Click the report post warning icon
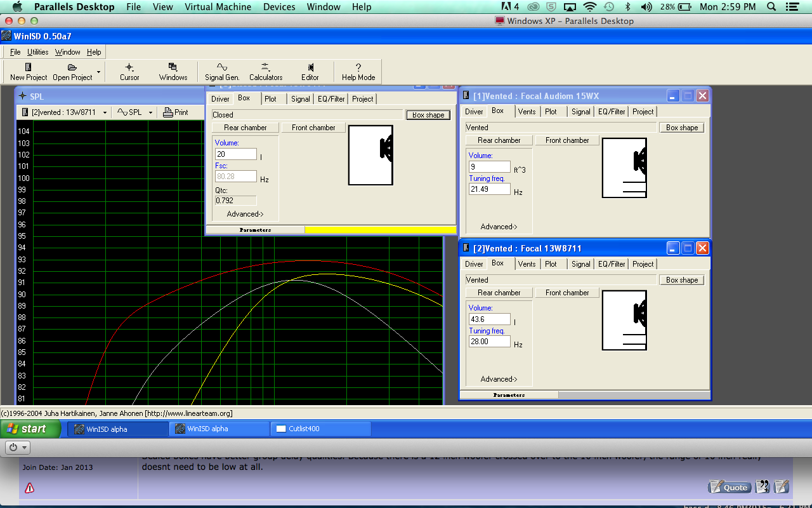 pyautogui.click(x=29, y=488)
